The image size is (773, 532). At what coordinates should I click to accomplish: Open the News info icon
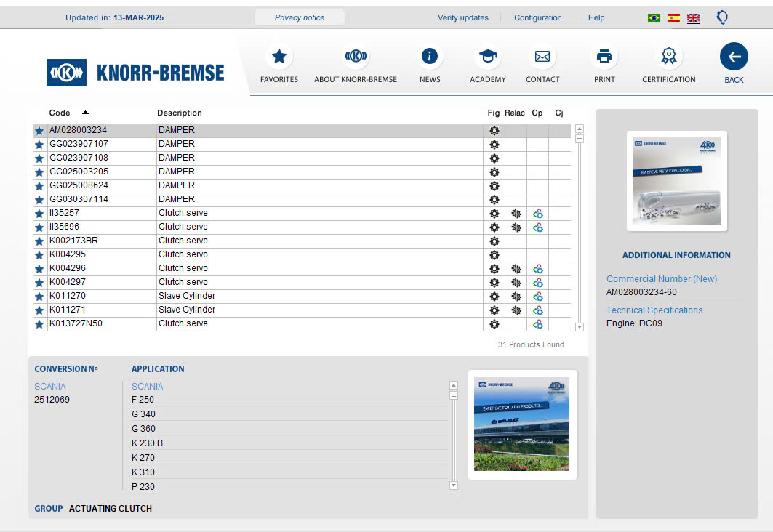tap(430, 56)
